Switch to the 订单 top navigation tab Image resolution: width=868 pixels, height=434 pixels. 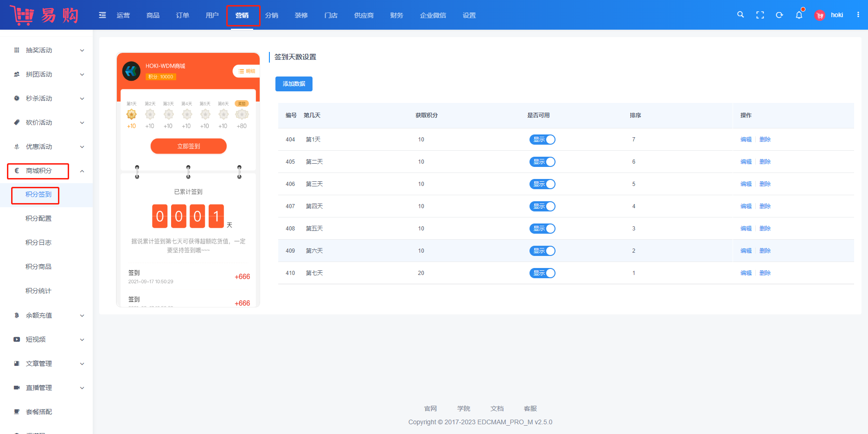[183, 15]
